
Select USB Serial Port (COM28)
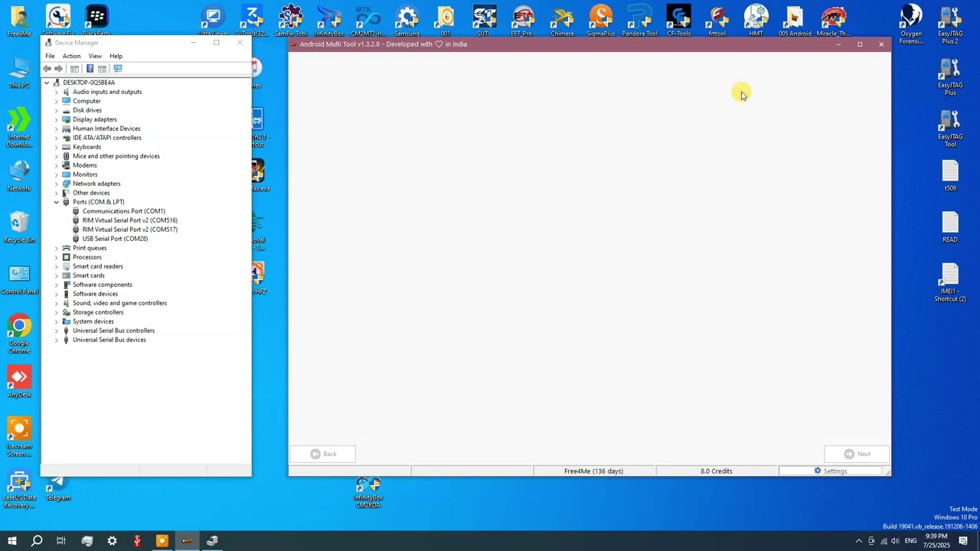[x=115, y=239]
